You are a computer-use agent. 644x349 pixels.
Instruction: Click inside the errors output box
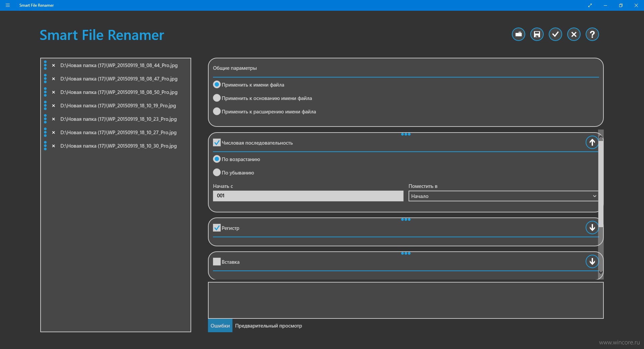coord(406,300)
